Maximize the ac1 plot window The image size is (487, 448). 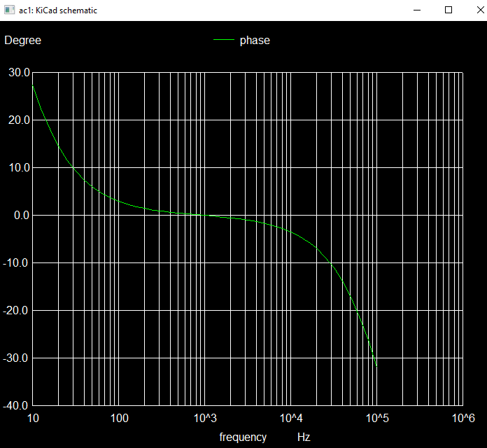pyautogui.click(x=449, y=10)
